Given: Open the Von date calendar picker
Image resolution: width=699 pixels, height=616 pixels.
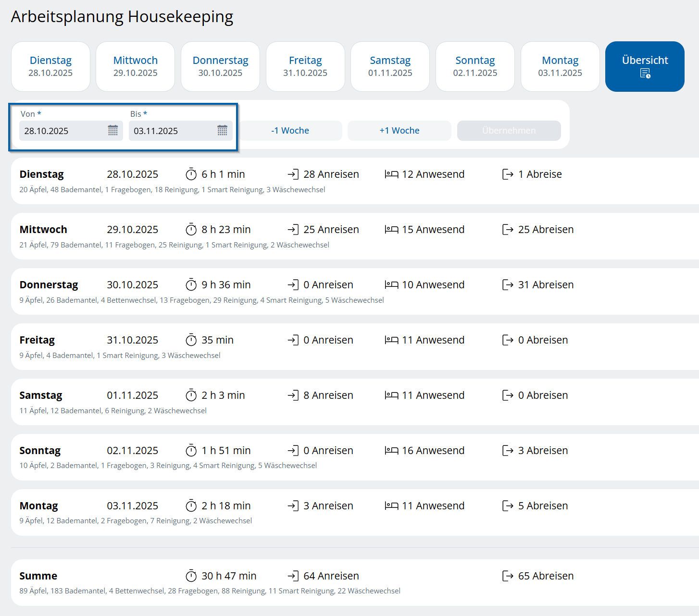Looking at the screenshot, I should [113, 131].
